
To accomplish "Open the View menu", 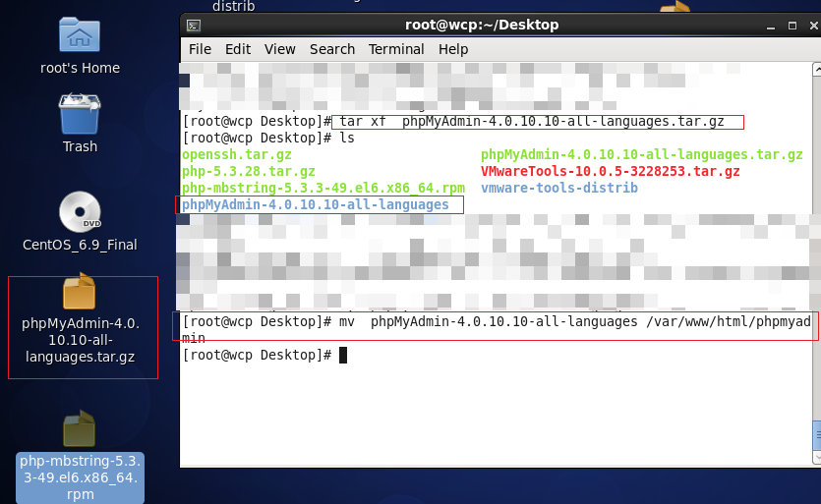I will pyautogui.click(x=279, y=49).
